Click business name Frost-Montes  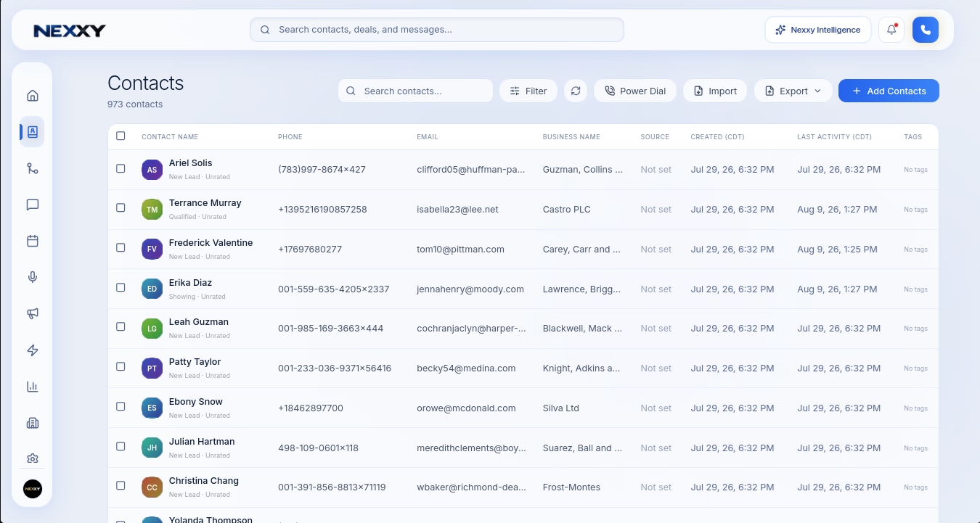[x=571, y=487]
